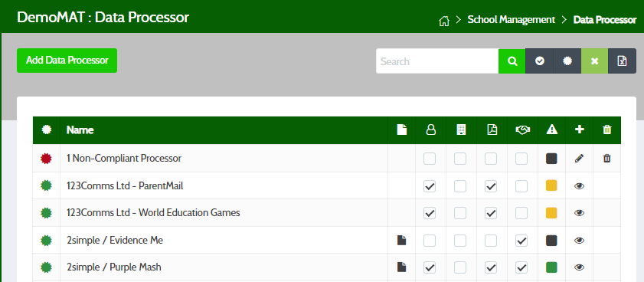
Task: Export list using the Excel icon
Action: tap(623, 61)
